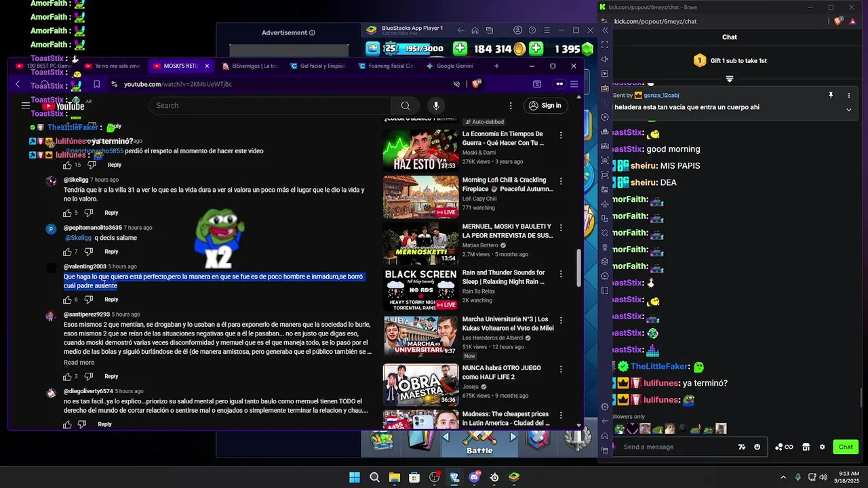The height and width of the screenshot is (488, 868).
Task: Open options menu for pinned Kick message
Action: [848, 96]
